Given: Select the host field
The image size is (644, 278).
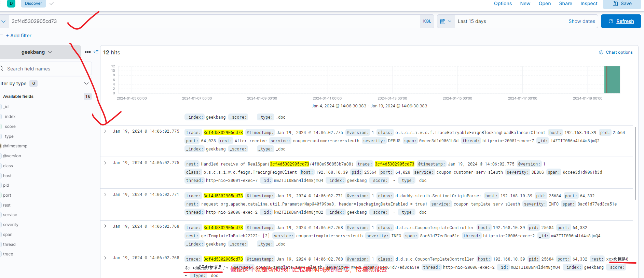Looking at the screenshot, I should tap(7, 176).
